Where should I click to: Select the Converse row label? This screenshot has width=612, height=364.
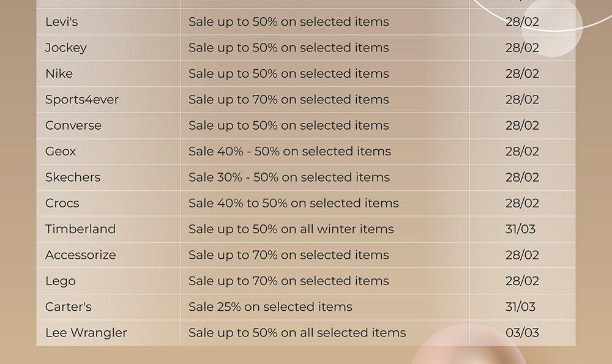73,125
